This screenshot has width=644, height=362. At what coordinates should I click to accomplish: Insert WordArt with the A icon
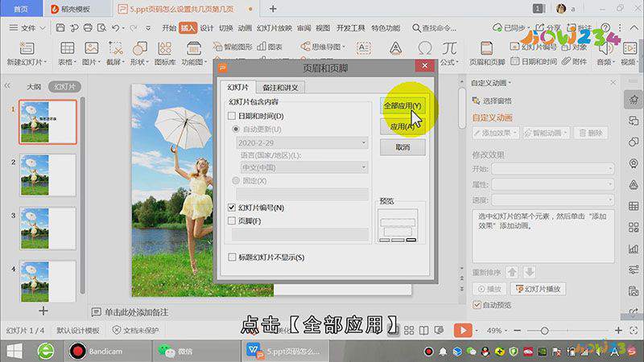[395, 48]
